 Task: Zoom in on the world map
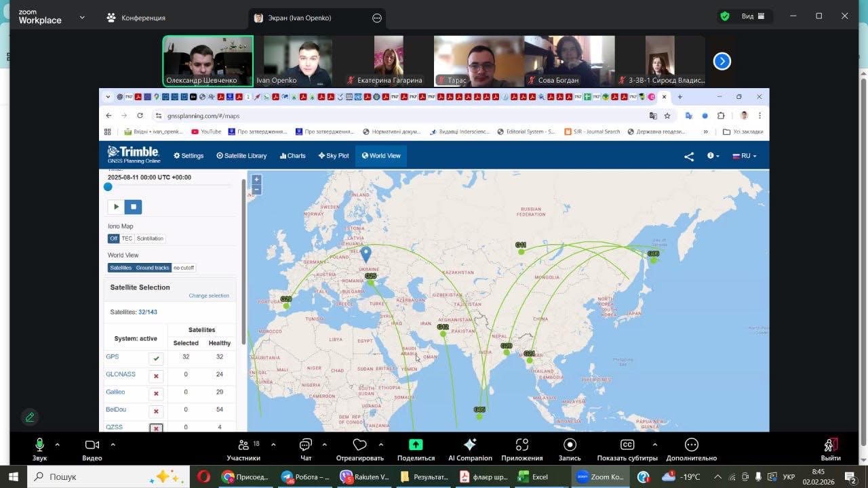click(x=256, y=180)
